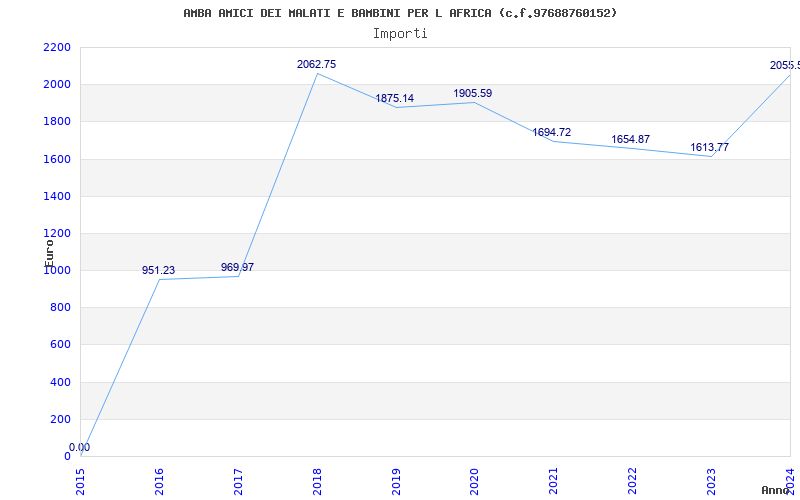This screenshot has height=500, width=800.
Task: Click the 400 y-axis tick label
Action: click(x=60, y=382)
